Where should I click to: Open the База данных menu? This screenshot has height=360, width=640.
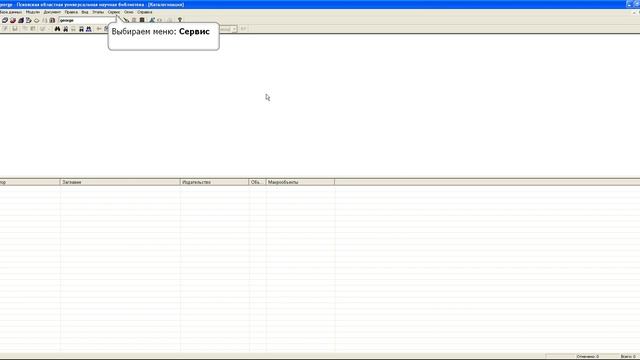coord(11,12)
